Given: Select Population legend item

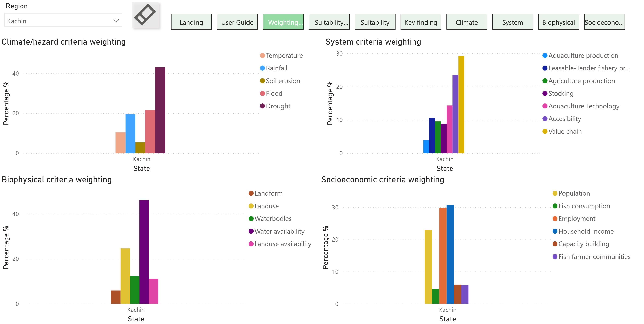Looking at the screenshot, I should tap(571, 193).
